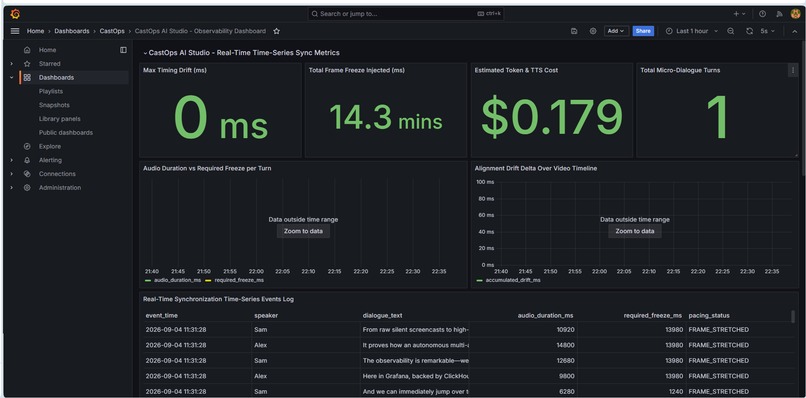Screen dimensions: 806x398
Task: Expand the Connections section arrow
Action: pos(11,174)
